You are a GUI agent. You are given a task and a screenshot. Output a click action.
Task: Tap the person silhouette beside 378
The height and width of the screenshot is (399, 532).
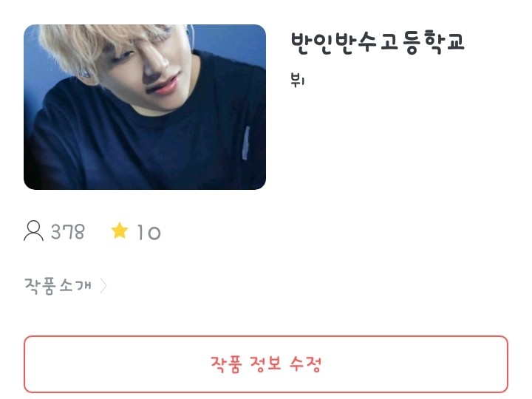pos(33,231)
